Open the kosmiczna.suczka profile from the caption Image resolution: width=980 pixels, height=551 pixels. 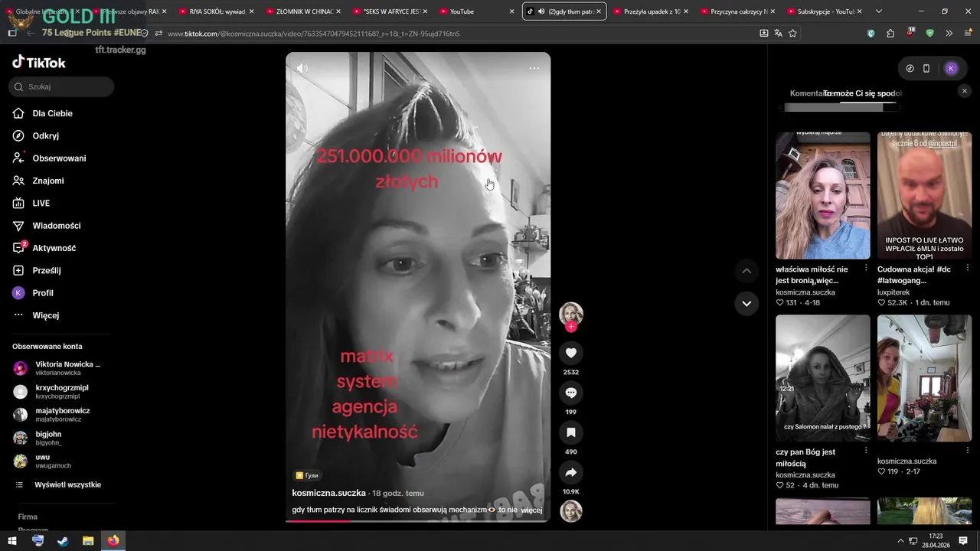pos(329,493)
